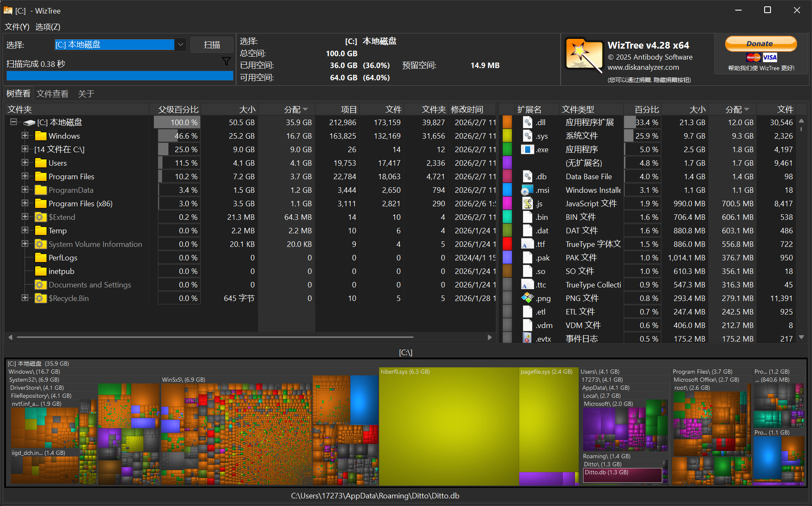Viewport: 812px width, 506px height.
Task: Click the red .ttf color swatch
Action: [x=507, y=244]
